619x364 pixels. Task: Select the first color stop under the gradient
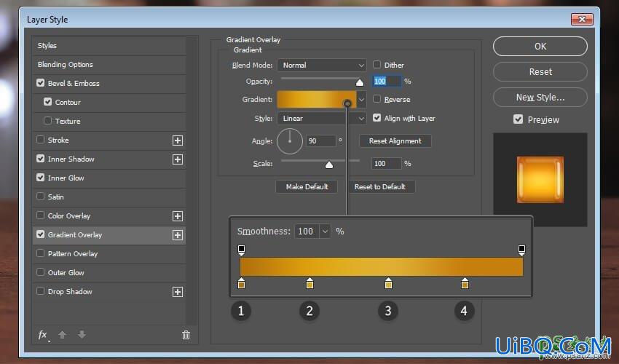point(241,283)
